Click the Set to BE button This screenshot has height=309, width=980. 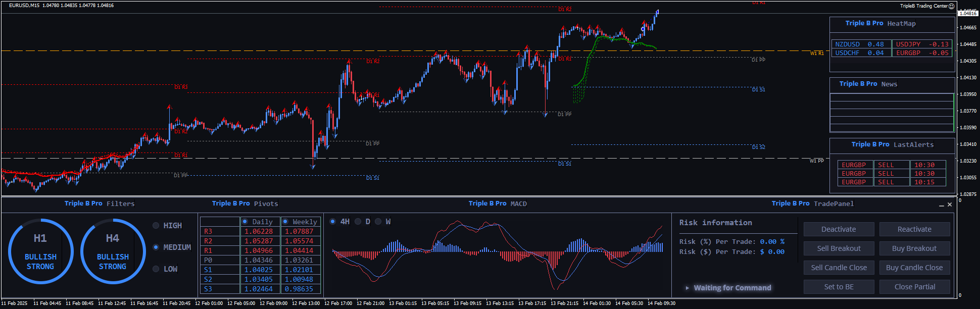coord(839,287)
